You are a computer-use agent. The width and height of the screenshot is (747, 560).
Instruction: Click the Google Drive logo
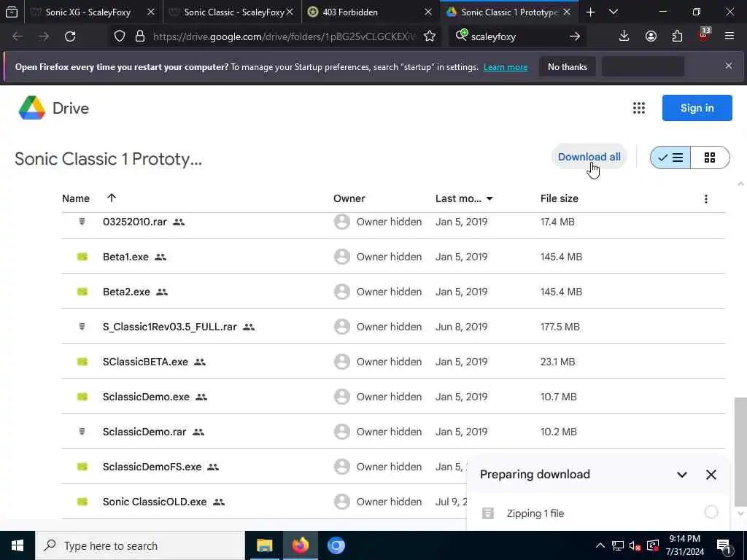(32, 108)
